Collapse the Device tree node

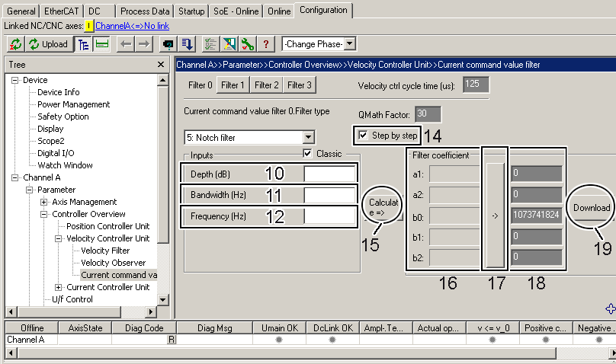[15, 80]
